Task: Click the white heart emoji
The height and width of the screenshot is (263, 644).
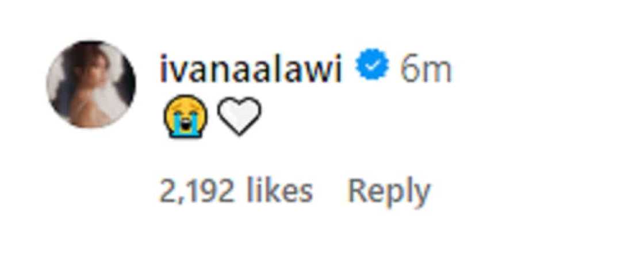Action: 239,116
